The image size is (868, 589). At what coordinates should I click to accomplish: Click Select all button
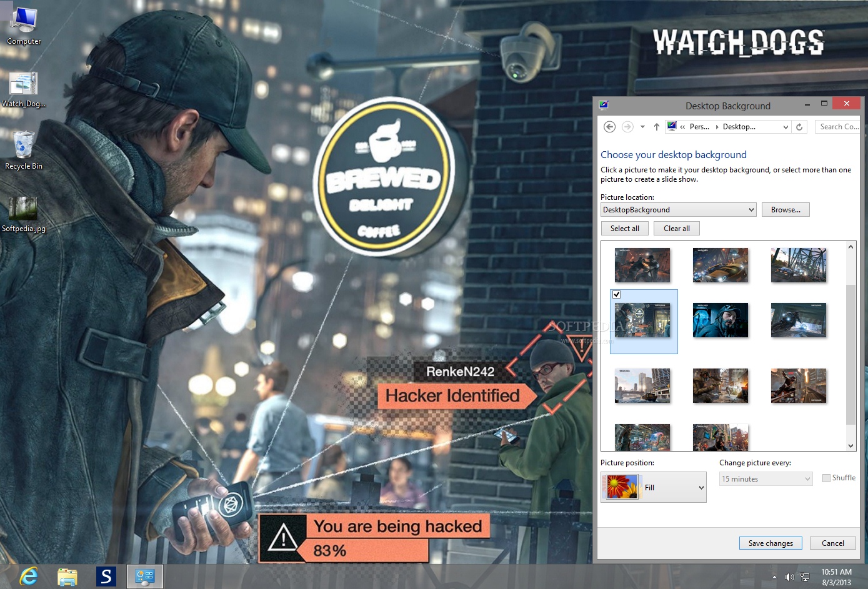[625, 229]
